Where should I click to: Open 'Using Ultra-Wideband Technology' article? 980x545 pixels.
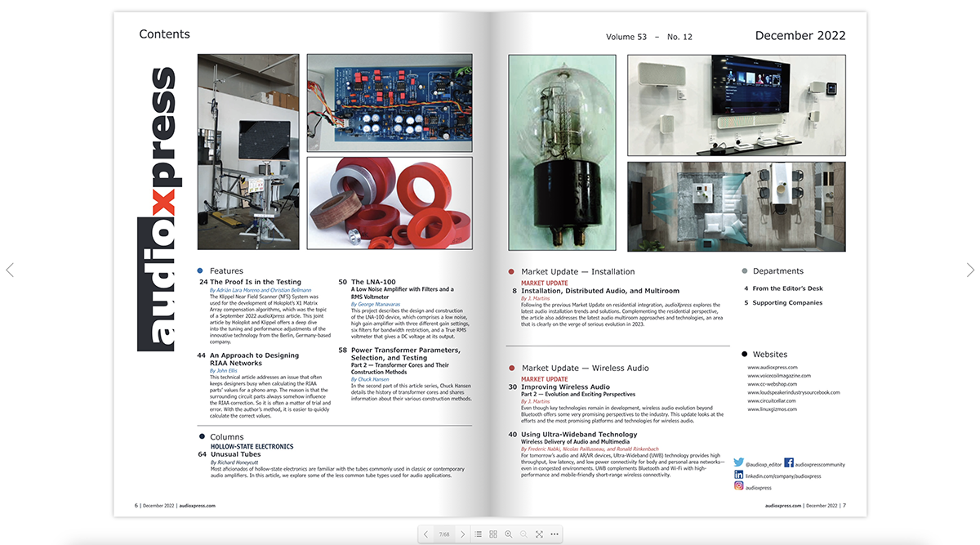[x=579, y=435]
